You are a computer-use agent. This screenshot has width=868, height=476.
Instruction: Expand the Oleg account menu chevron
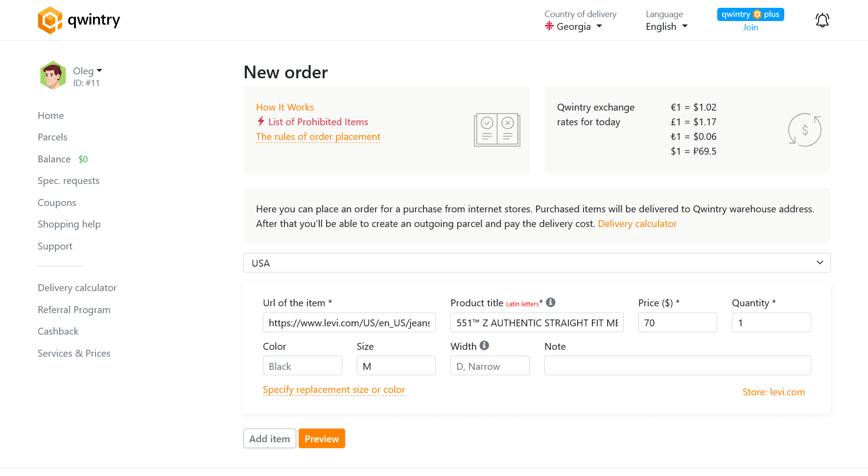tap(99, 70)
